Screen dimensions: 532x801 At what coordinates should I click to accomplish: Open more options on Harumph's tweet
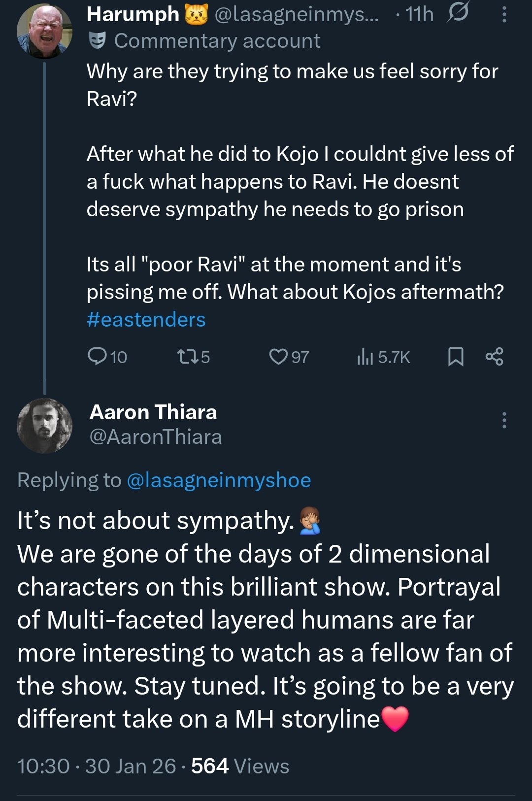(x=504, y=14)
